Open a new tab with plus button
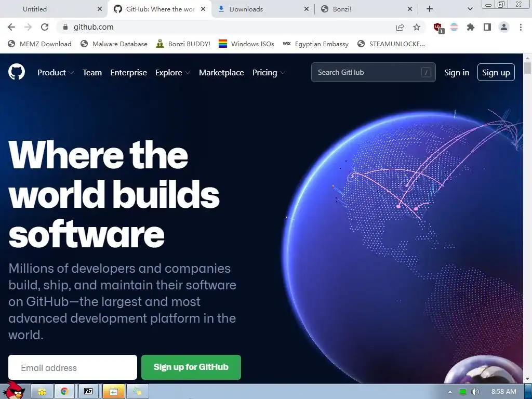The width and height of the screenshot is (532, 399). click(x=430, y=9)
